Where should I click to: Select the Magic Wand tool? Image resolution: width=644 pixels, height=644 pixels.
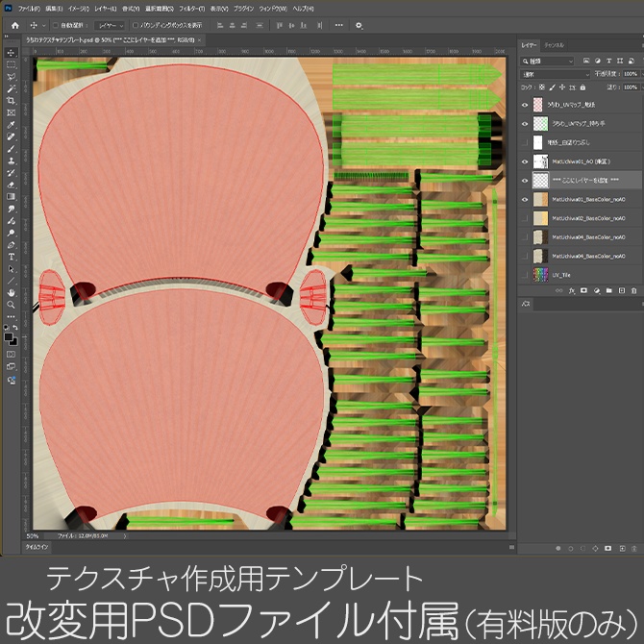point(12,88)
